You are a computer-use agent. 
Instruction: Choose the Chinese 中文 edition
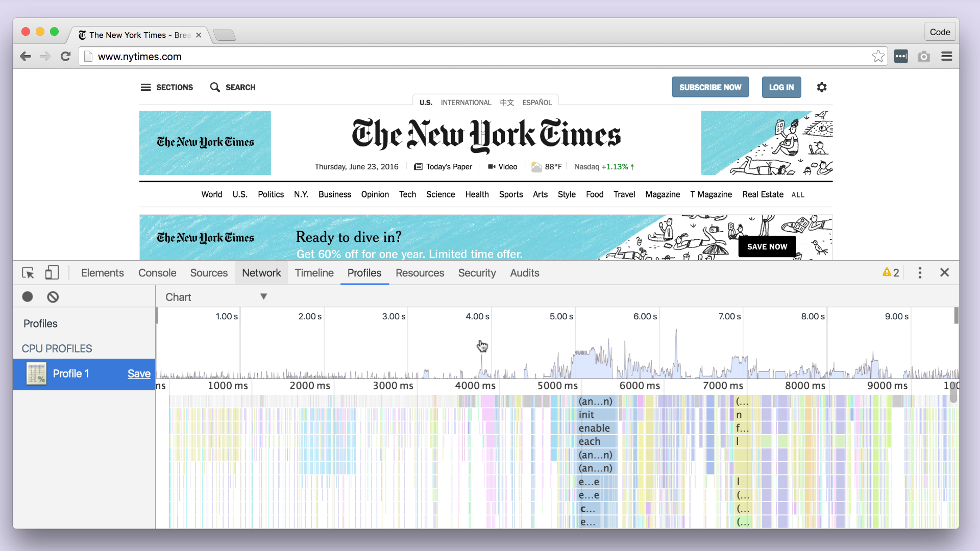tap(507, 103)
